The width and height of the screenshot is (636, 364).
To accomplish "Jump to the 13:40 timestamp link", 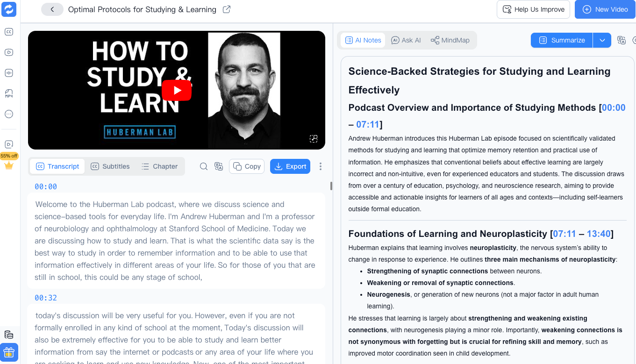I will 599,234.
